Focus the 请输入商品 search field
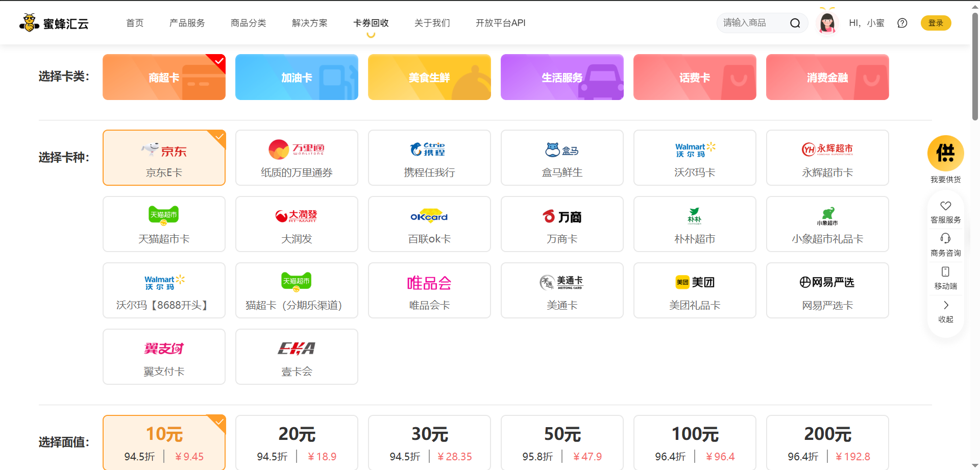This screenshot has width=980, height=470. coord(750,23)
